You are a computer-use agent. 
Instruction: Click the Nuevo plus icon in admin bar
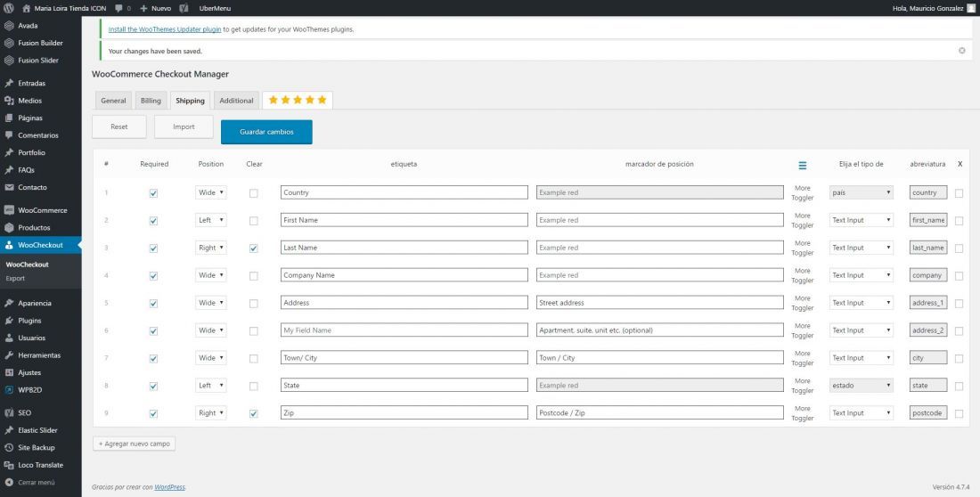[x=143, y=8]
